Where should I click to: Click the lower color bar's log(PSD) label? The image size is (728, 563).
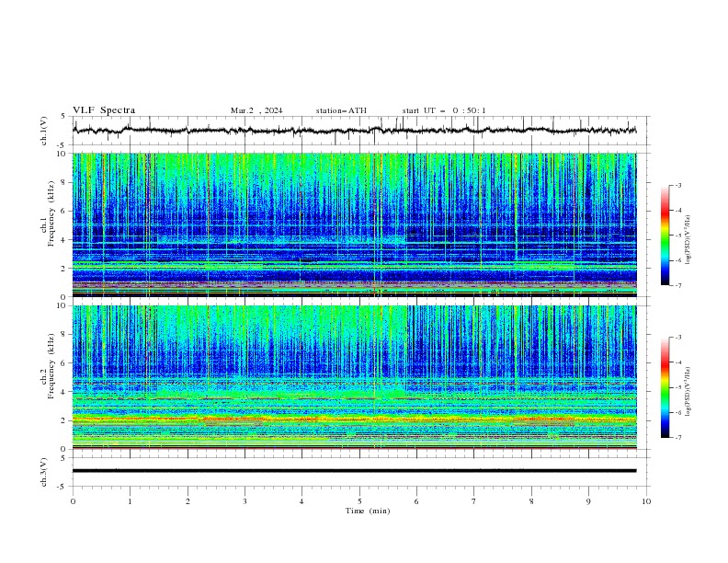(x=688, y=392)
